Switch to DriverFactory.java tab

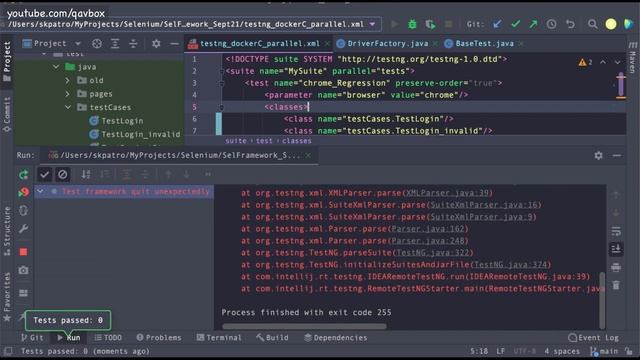[387, 43]
